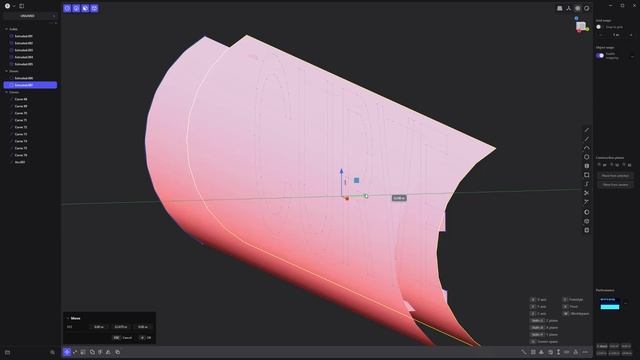Select Curve 74 in the outliner

[x=21, y=141]
